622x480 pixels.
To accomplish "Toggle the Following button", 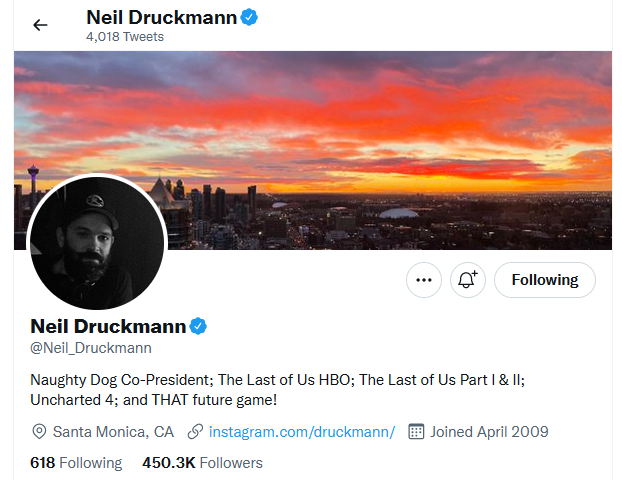I will click(545, 280).
